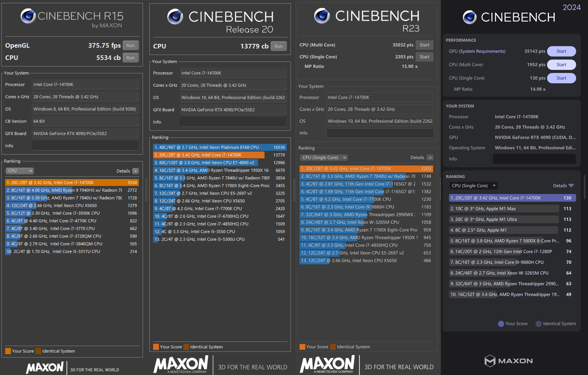The image size is (588, 375).
Task: Click the Info input field in Release 20
Action: coord(233,122)
